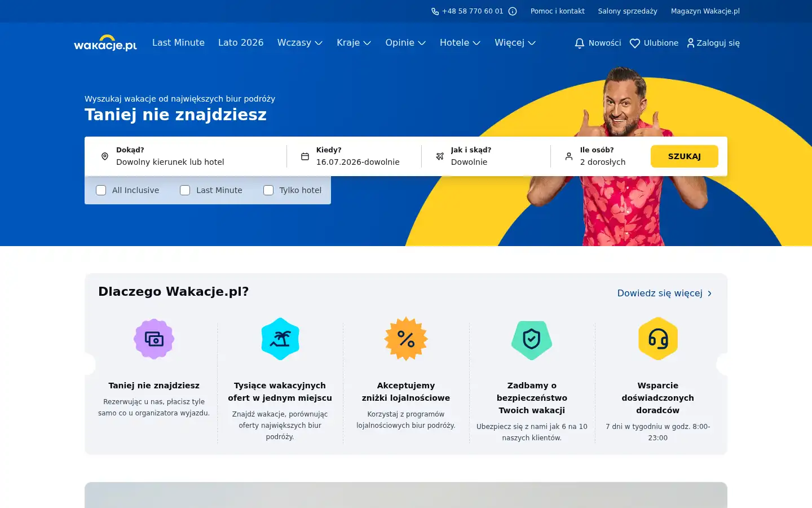Click Wsparcie doświadczonych doradców title
This screenshot has width=812, height=508.
tap(658, 398)
